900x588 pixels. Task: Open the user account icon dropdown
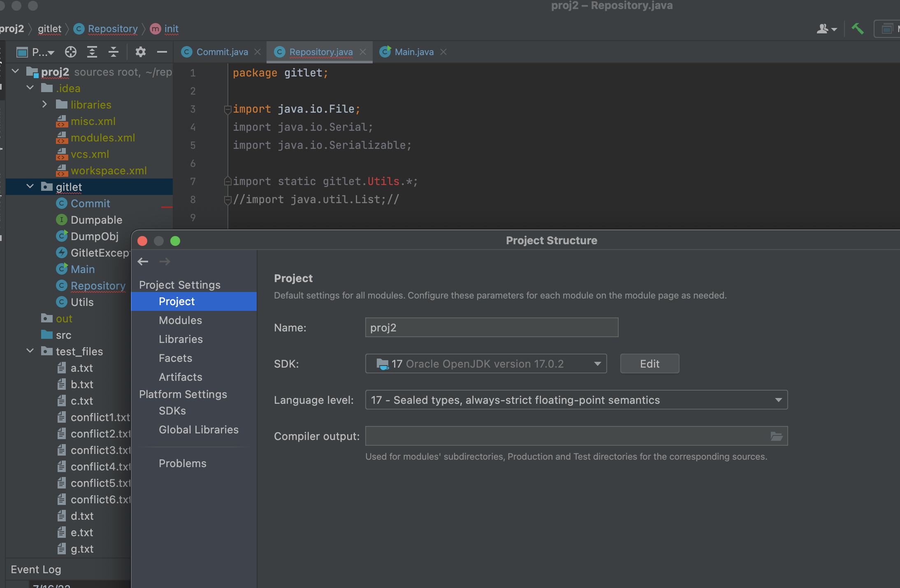[x=826, y=29]
